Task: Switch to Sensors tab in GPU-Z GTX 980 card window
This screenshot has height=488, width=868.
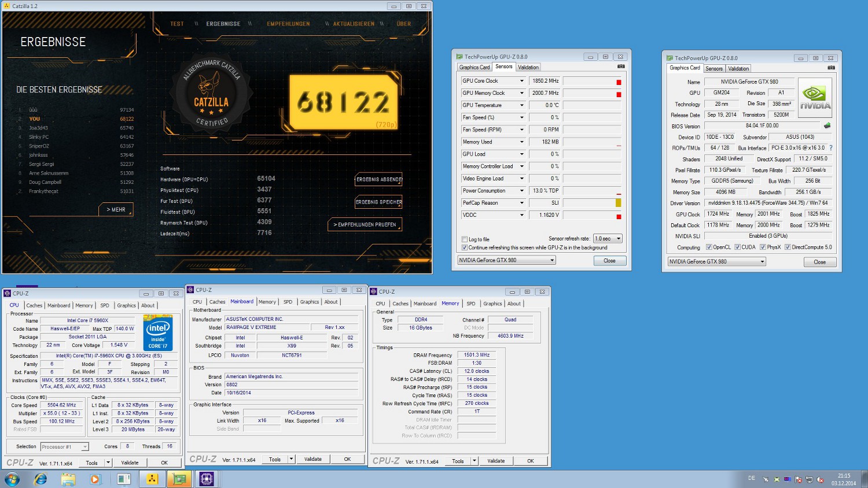Action: tap(714, 68)
